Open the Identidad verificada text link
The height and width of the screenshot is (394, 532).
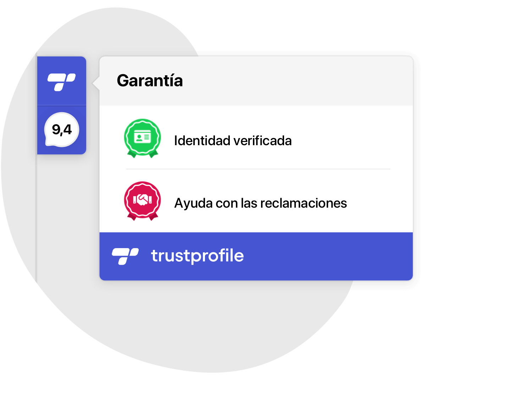coord(233,141)
